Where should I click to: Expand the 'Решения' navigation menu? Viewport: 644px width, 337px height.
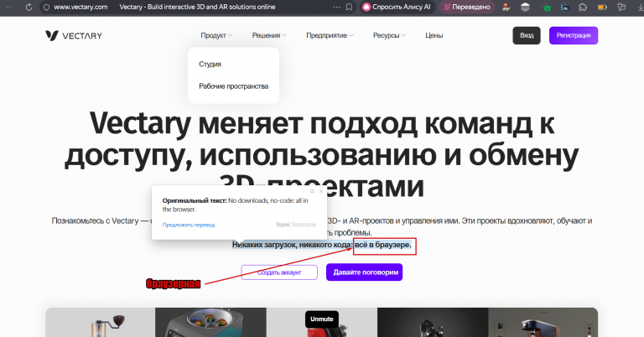pos(269,36)
